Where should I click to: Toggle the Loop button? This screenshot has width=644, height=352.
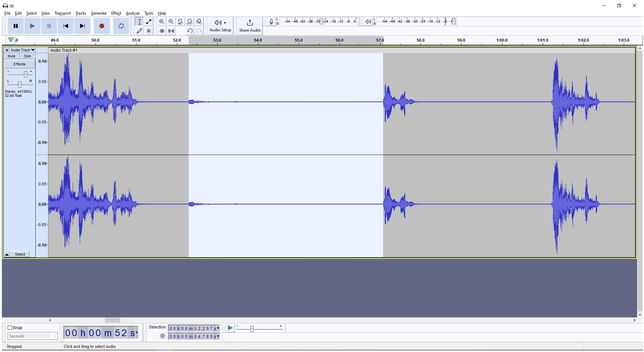121,26
